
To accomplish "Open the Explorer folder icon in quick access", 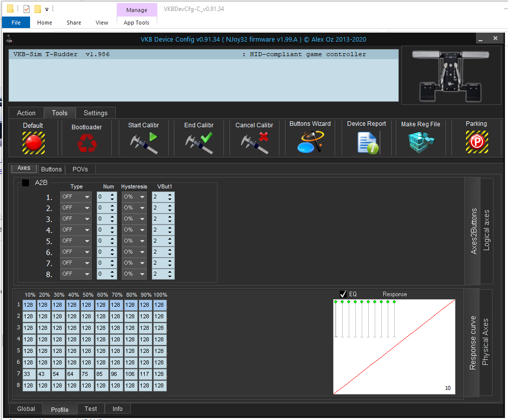I will 11,9.
